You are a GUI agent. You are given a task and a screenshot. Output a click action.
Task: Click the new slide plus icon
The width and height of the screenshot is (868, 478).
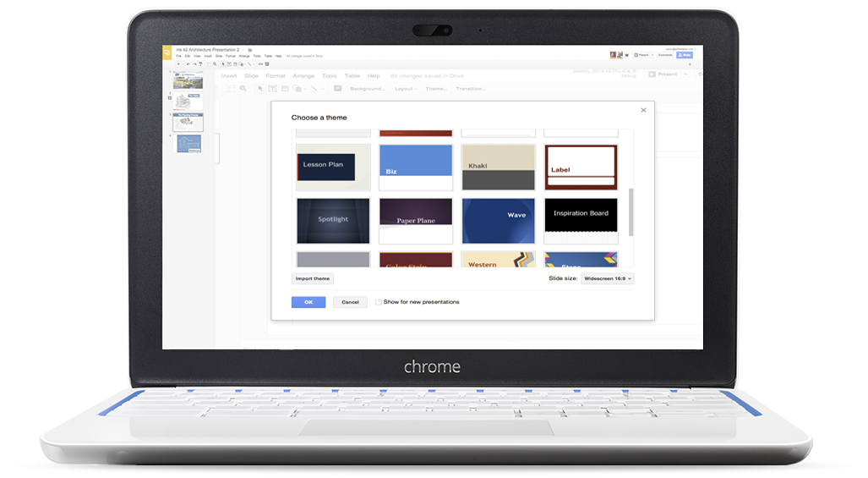tap(178, 64)
